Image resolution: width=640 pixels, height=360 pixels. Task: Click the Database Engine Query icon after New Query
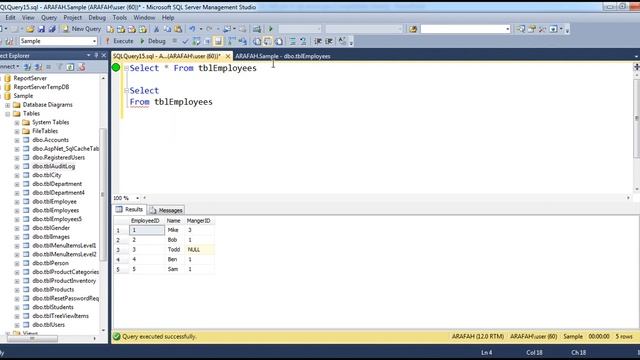[x=110, y=29]
